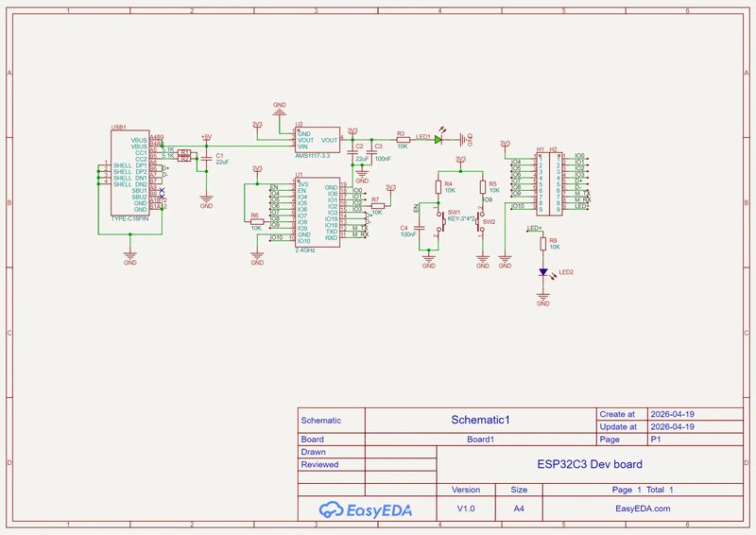Select capacitor C4 beside SW1
The height and width of the screenshot is (535, 756).
(x=420, y=226)
